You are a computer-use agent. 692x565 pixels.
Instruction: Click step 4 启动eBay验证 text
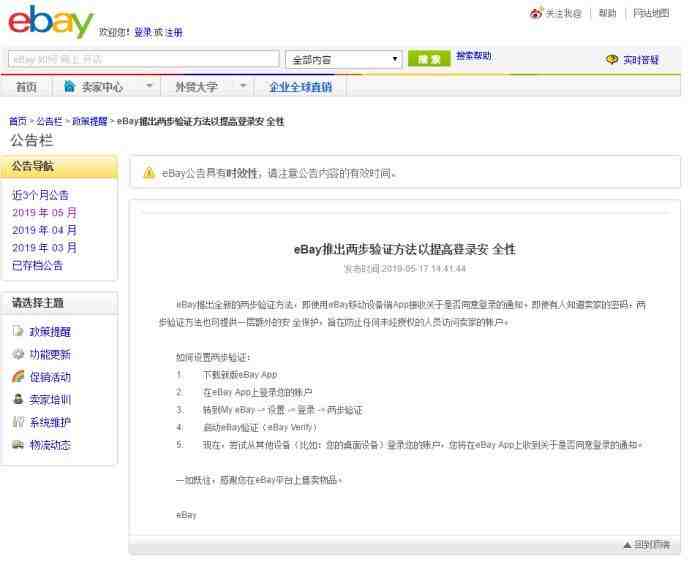click(260, 427)
